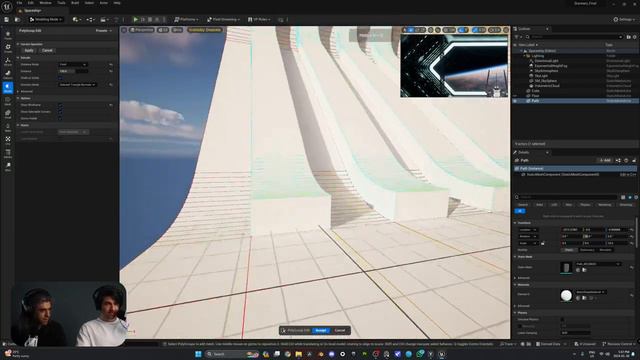Click the Add button in Details
Viewport: 640px width, 360px height.
click(x=605, y=160)
